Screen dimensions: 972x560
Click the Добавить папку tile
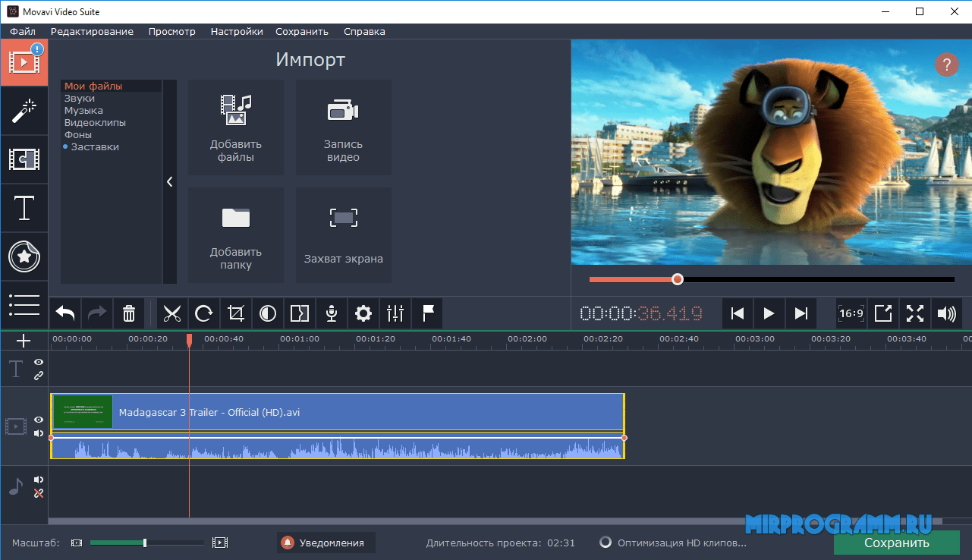pos(236,235)
